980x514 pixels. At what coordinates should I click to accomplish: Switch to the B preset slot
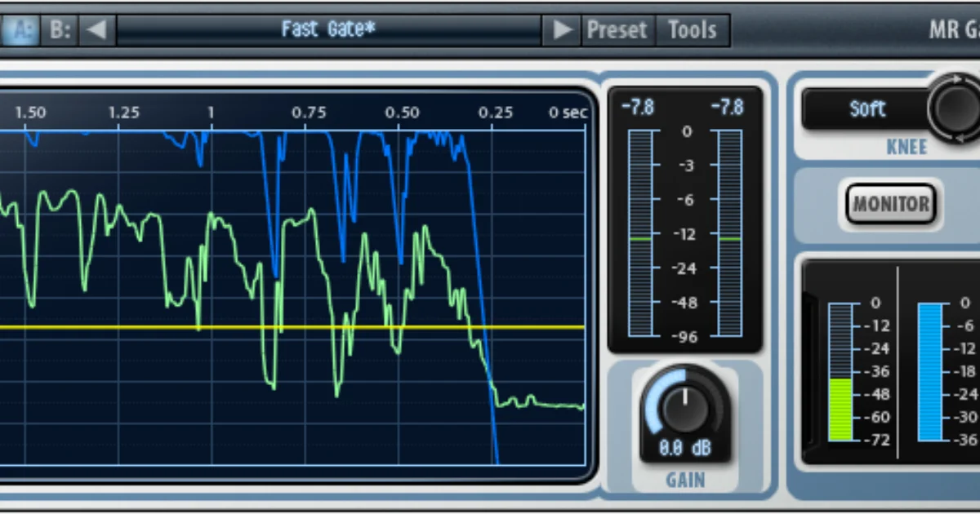coord(60,30)
